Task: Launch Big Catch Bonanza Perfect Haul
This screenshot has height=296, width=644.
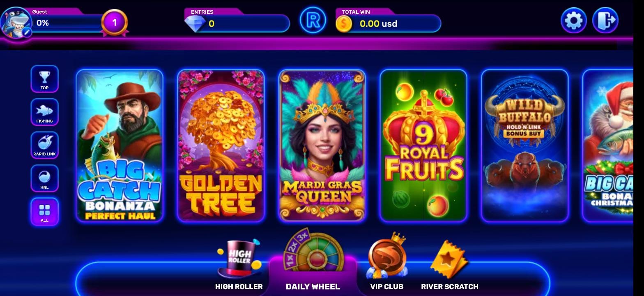Action: (x=120, y=146)
